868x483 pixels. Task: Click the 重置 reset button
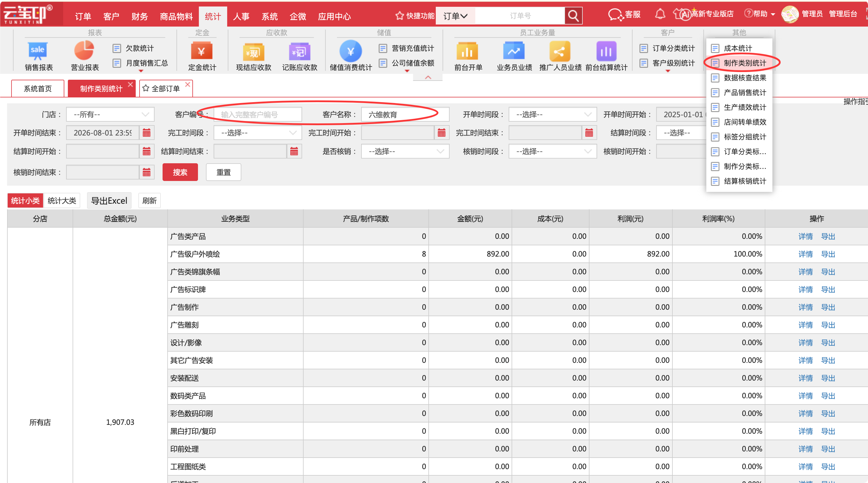[x=223, y=172]
